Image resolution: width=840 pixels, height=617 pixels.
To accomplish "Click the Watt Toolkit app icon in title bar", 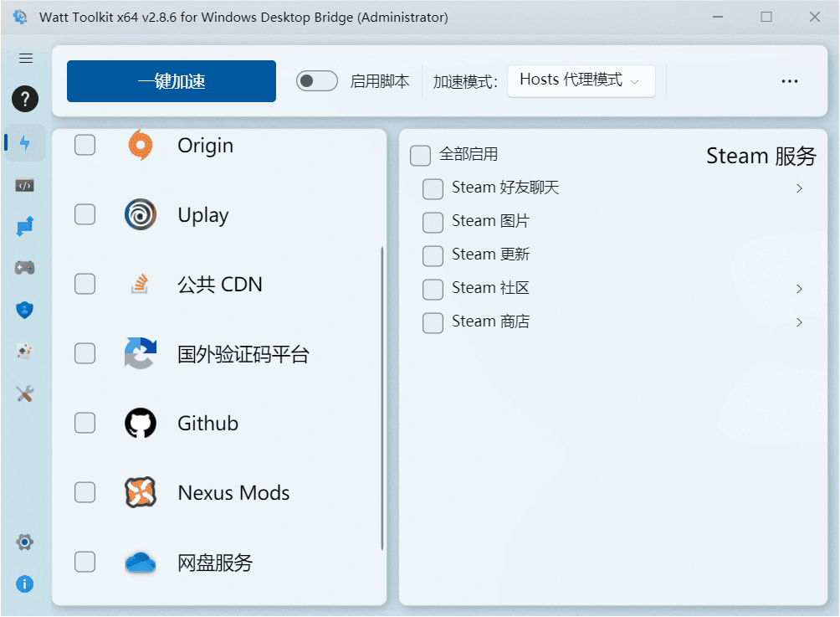I will (x=20, y=17).
